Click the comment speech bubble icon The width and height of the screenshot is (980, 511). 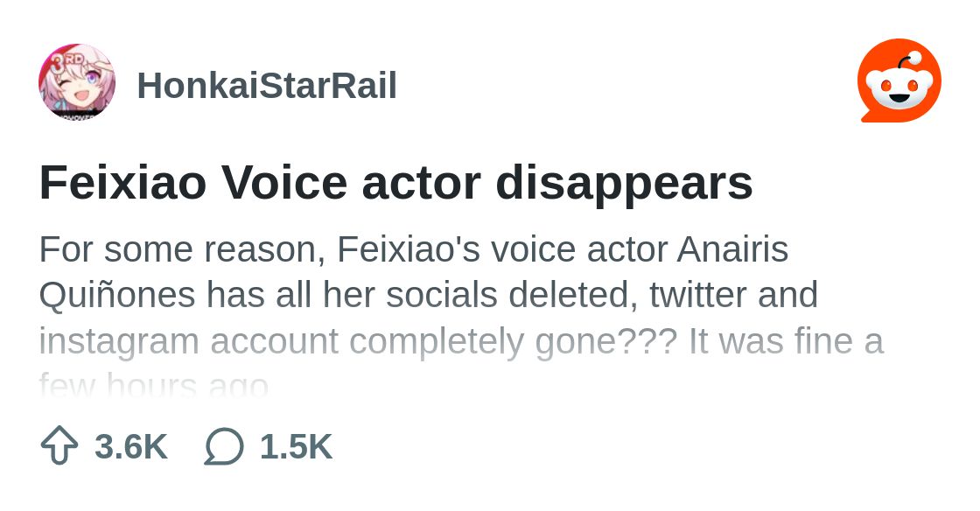point(224,446)
